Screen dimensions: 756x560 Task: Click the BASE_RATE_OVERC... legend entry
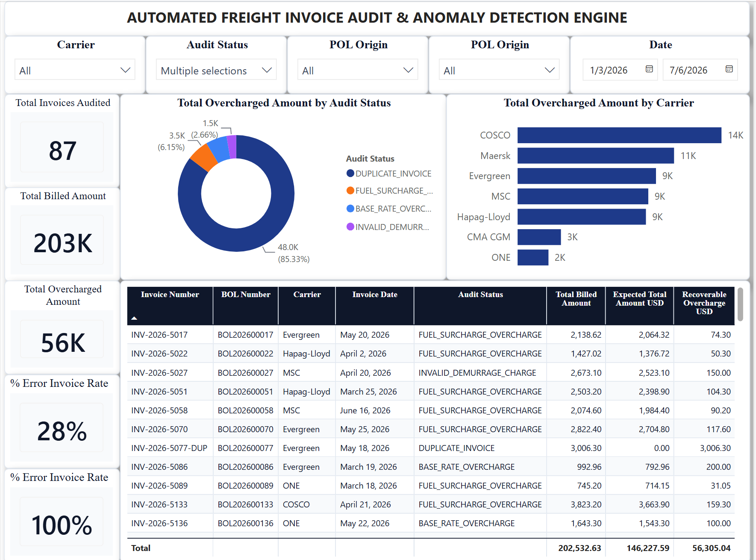(x=389, y=209)
